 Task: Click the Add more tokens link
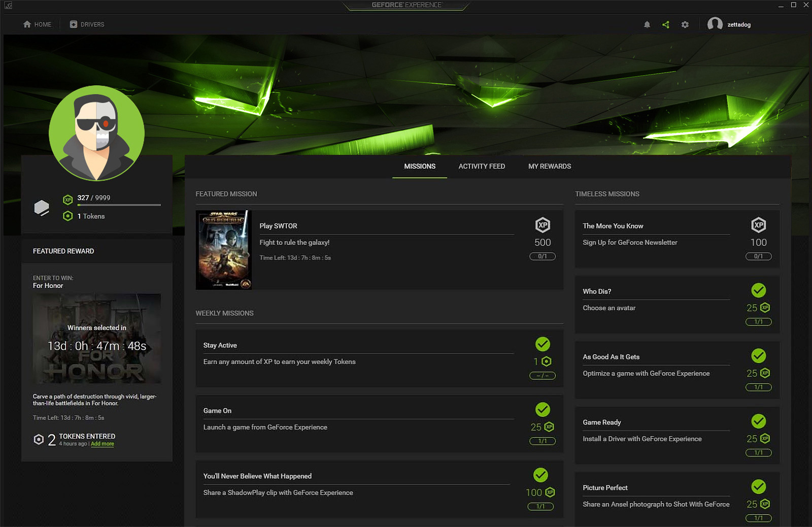[103, 444]
